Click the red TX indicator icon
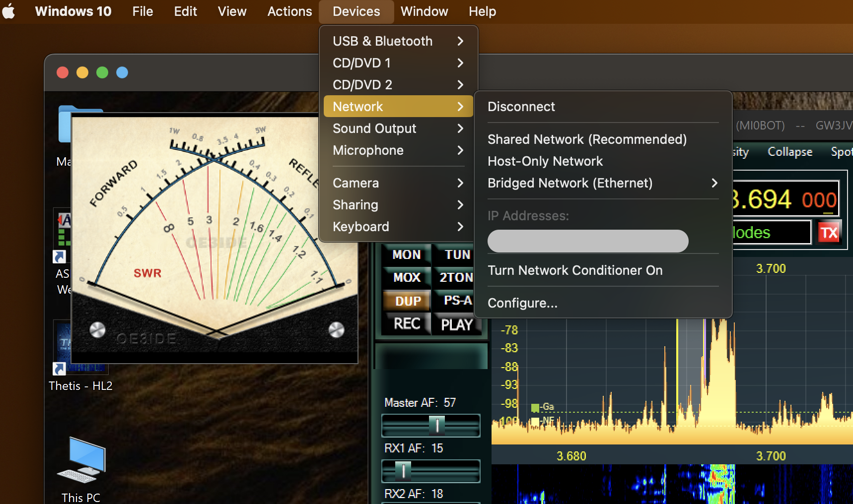The height and width of the screenshot is (504, 853). (x=829, y=232)
